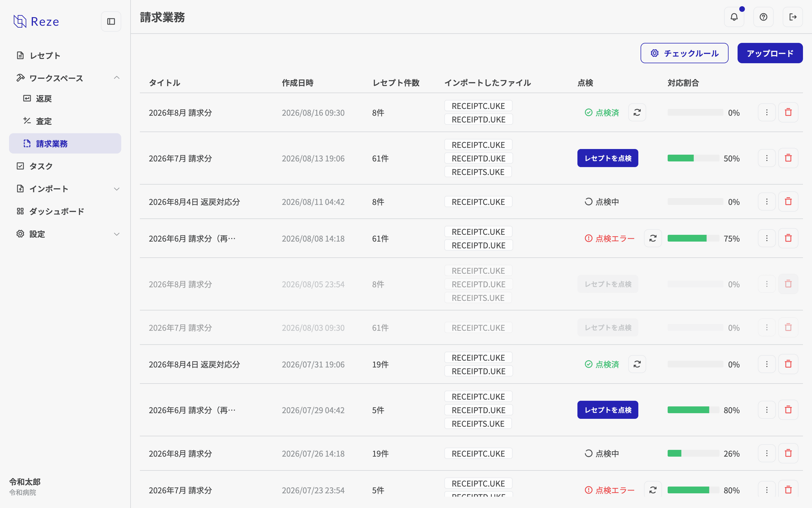Toggle the sidebar collapse button
Image resolution: width=812 pixels, height=508 pixels.
pyautogui.click(x=111, y=21)
